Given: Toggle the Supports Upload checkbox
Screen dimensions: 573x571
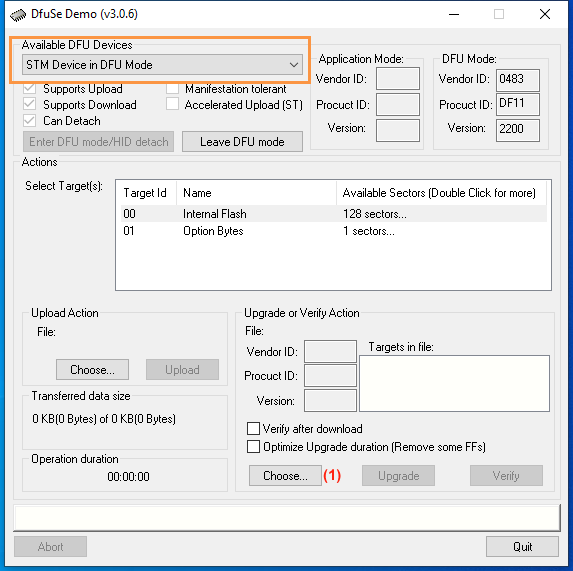Looking at the screenshot, I should 30,88.
